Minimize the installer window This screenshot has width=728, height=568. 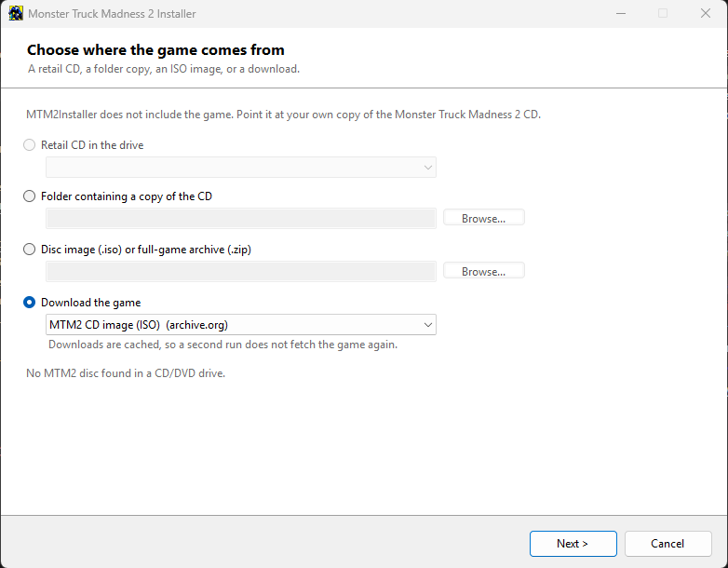[x=621, y=13]
